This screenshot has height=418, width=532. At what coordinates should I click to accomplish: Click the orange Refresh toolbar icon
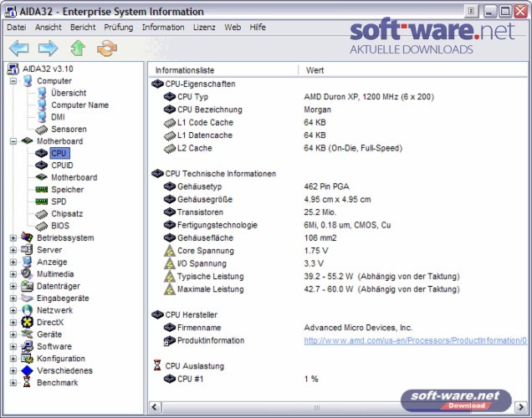[x=107, y=48]
